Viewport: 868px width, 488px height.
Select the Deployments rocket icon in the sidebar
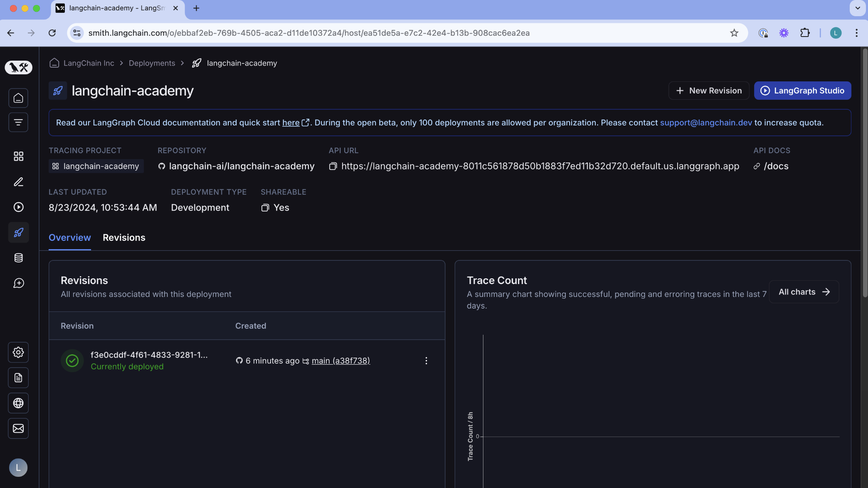point(18,233)
